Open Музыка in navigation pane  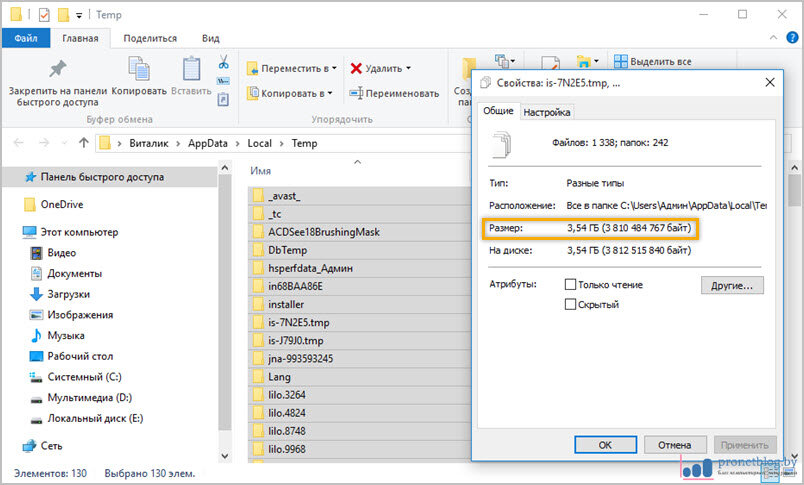click(66, 335)
